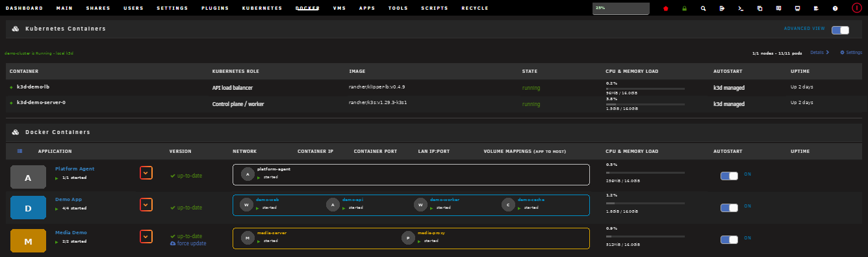Open search via the magnifier icon
This screenshot has width=868, height=257.
[x=703, y=8]
